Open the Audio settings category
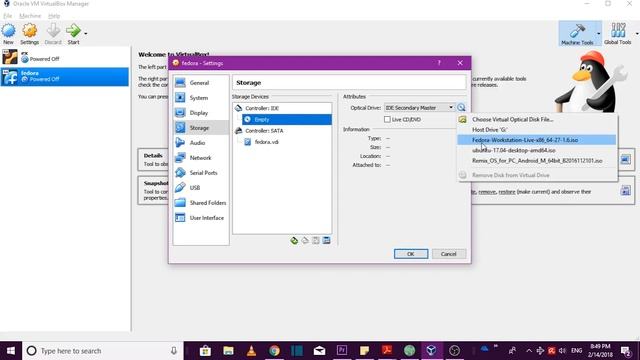The width and height of the screenshot is (640, 360). 200,142
